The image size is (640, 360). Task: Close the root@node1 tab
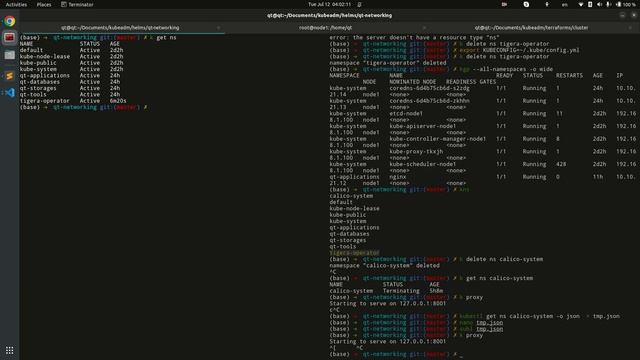[x=424, y=28]
